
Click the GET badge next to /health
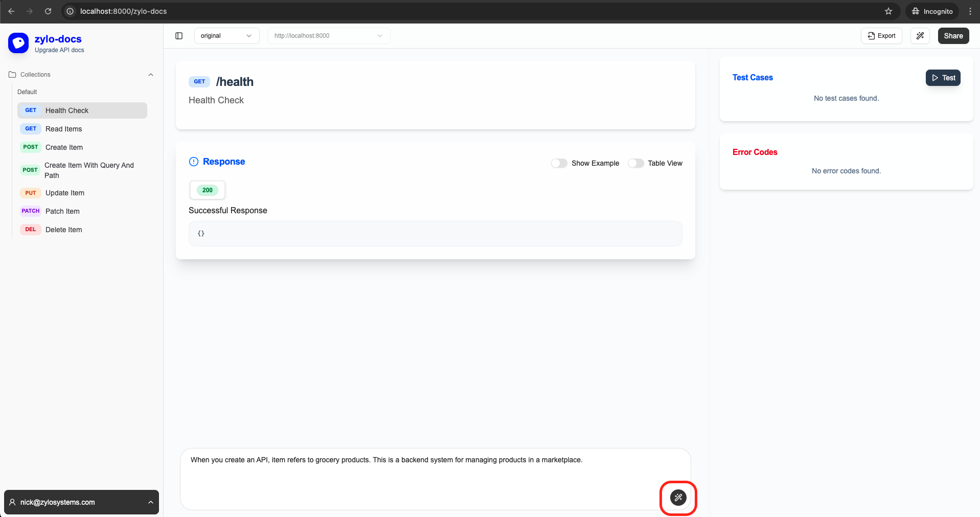tap(199, 81)
